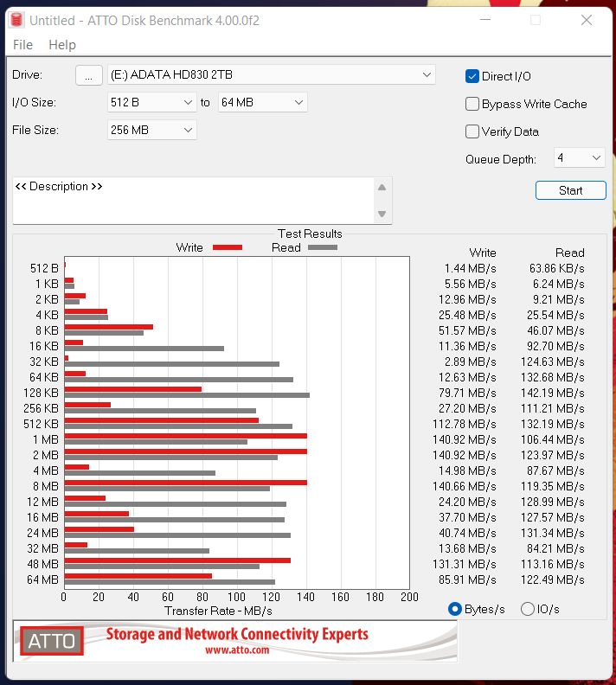Screen dimensions: 616x685
Task: Click the drive browse button with ellipsis
Action: [89, 75]
